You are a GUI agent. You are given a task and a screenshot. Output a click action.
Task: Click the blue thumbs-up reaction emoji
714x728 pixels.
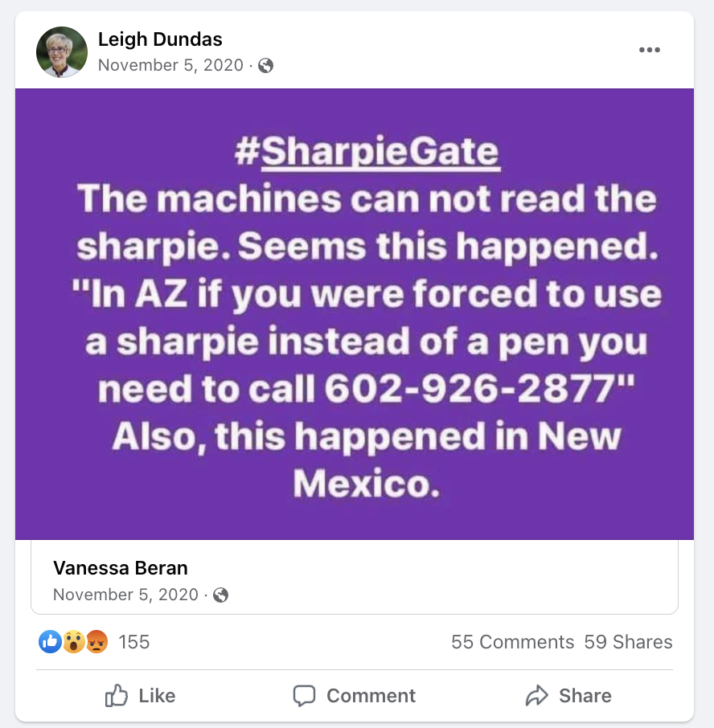(x=50, y=641)
